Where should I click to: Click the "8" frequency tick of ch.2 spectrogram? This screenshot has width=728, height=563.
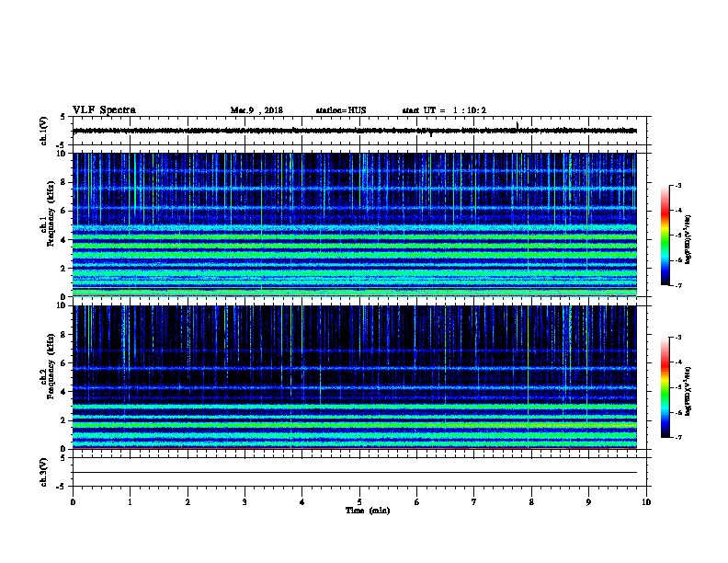(63, 335)
